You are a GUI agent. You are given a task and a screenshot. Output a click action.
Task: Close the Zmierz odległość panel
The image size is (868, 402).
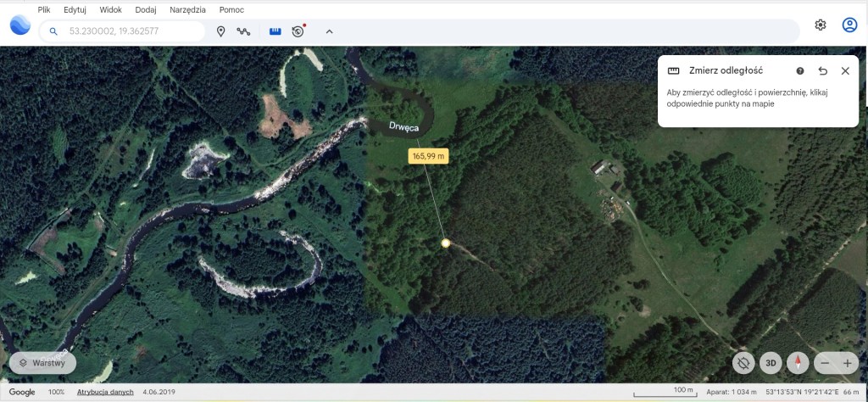click(x=845, y=71)
